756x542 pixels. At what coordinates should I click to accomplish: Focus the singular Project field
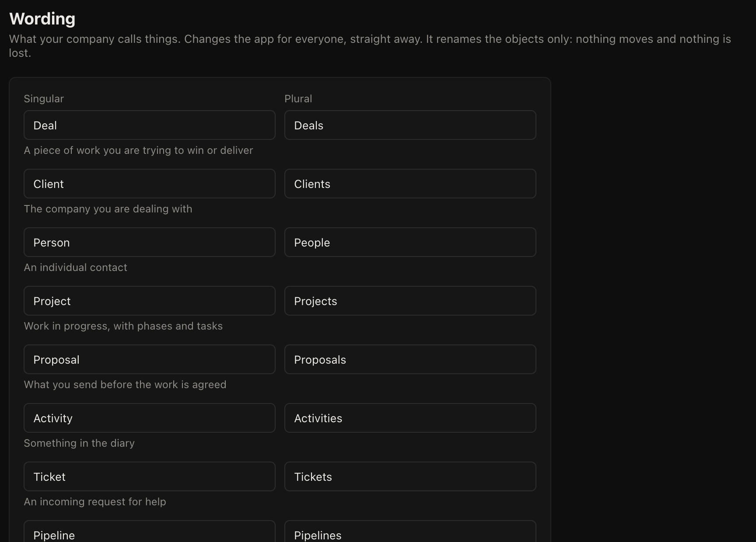pyautogui.click(x=150, y=301)
